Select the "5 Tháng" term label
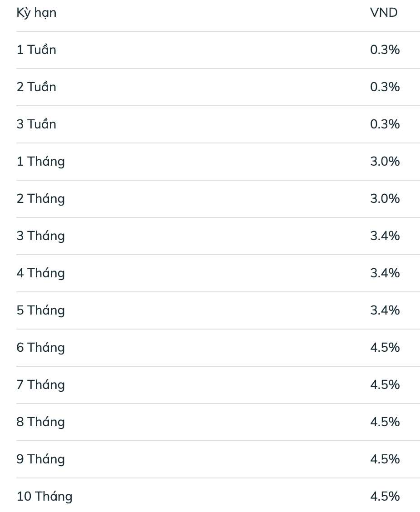The height and width of the screenshot is (512, 420). click(40, 310)
